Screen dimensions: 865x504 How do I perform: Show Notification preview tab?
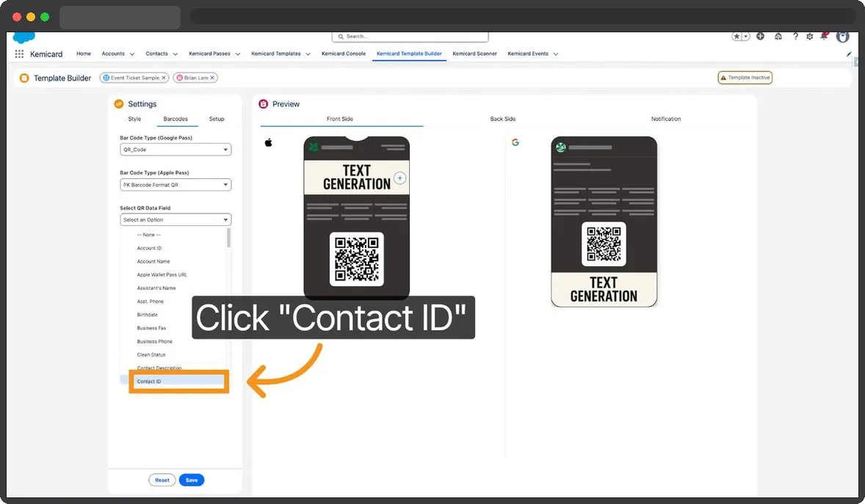point(666,119)
